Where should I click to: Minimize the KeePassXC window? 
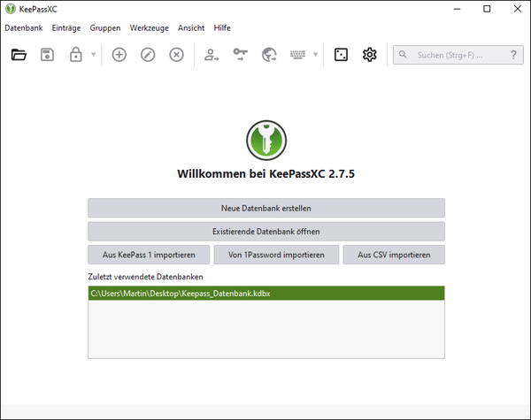458,9
